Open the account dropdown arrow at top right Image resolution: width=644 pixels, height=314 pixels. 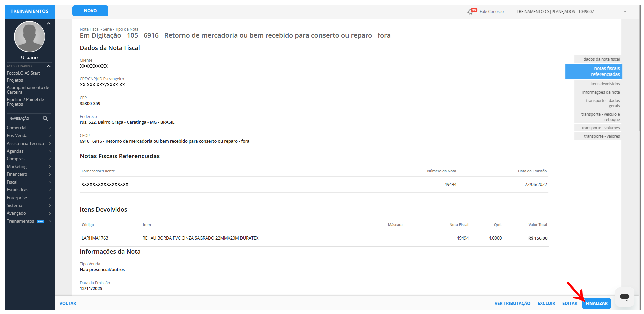[625, 12]
